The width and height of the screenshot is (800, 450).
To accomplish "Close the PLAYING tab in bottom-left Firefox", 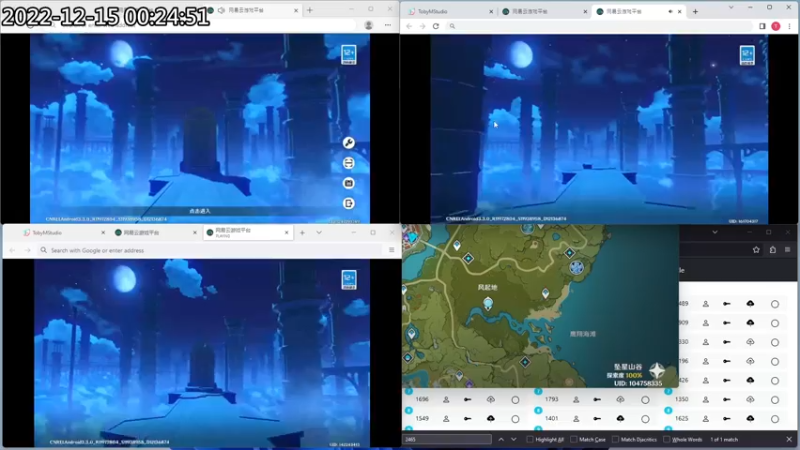I will point(286,233).
